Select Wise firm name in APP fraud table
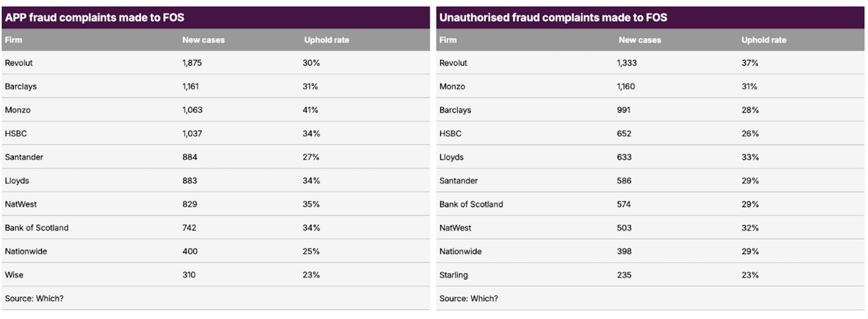 [x=14, y=275]
